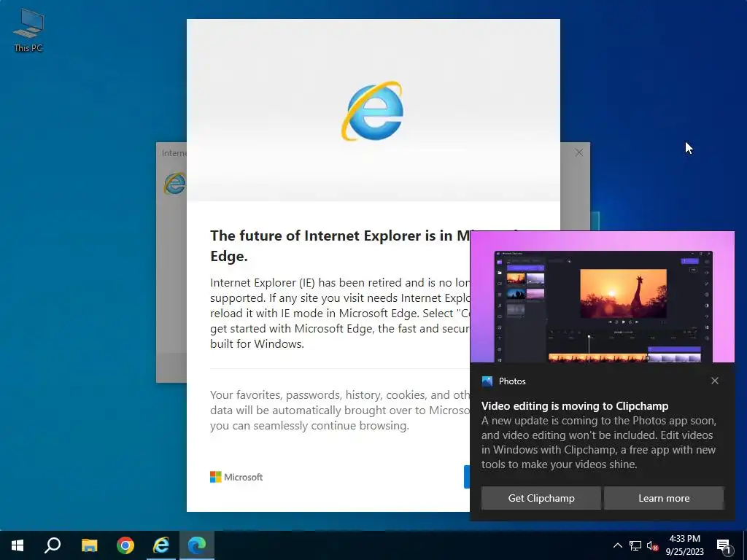This screenshot has height=560, width=747.
Task: Open the Action Center notifications icon
Action: point(724,545)
